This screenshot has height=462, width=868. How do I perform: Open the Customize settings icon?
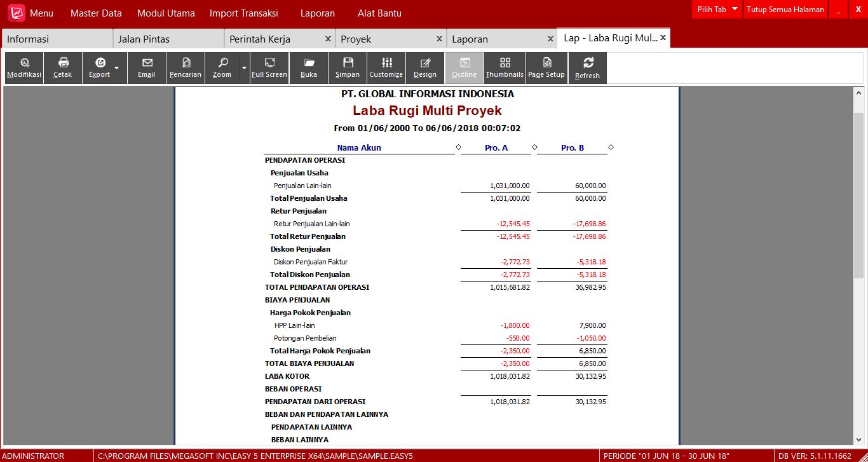[x=386, y=67]
